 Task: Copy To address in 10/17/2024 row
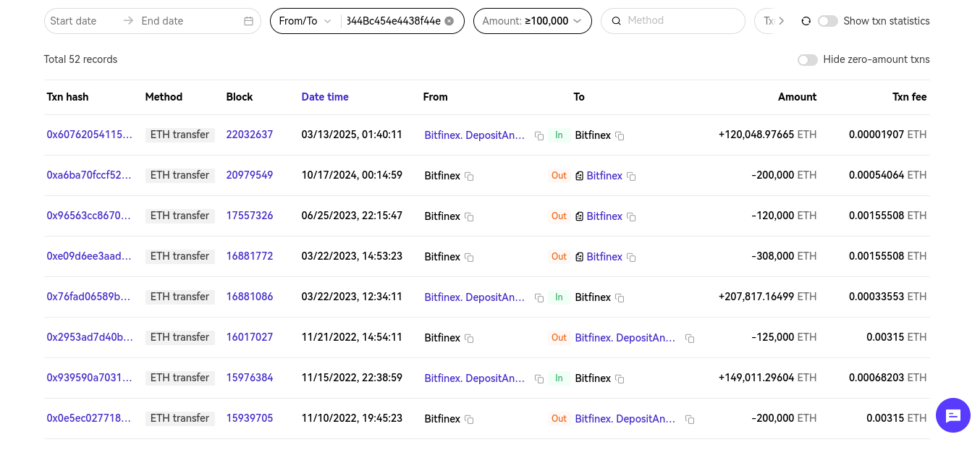[631, 177]
